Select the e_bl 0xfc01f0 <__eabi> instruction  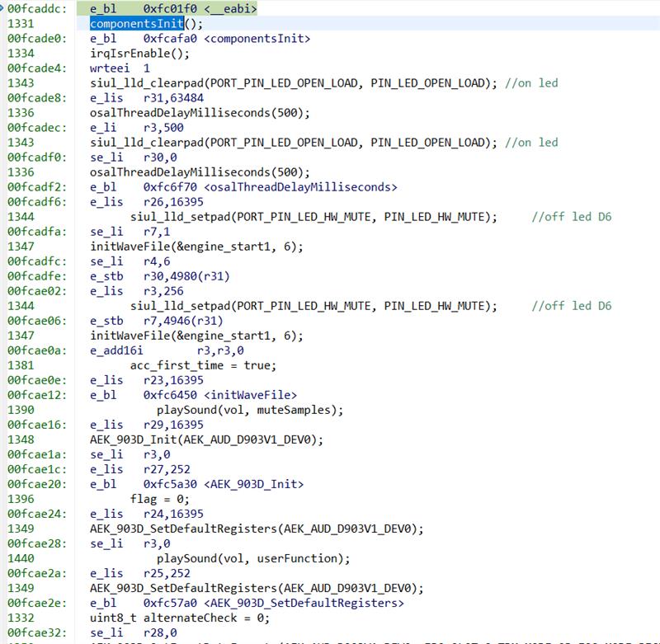click(173, 9)
